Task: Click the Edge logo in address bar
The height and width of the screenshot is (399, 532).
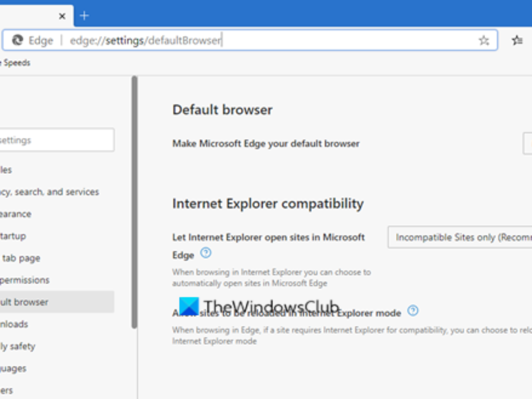Action: point(18,40)
